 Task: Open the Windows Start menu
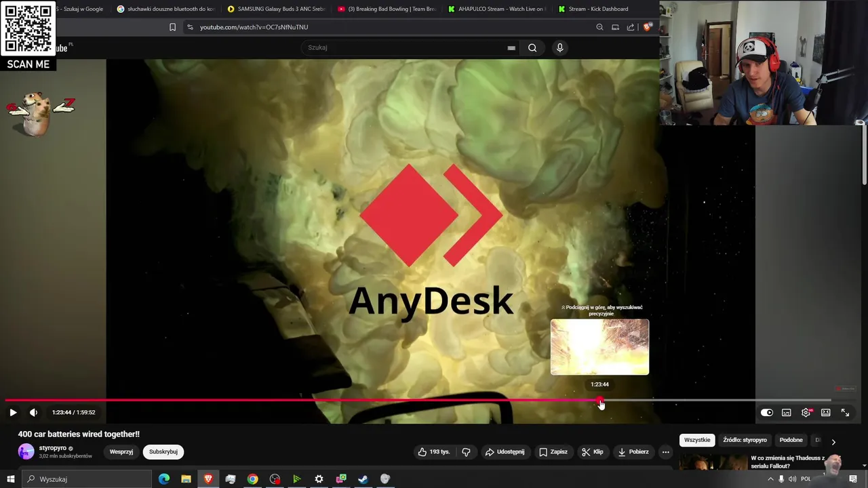[10, 479]
